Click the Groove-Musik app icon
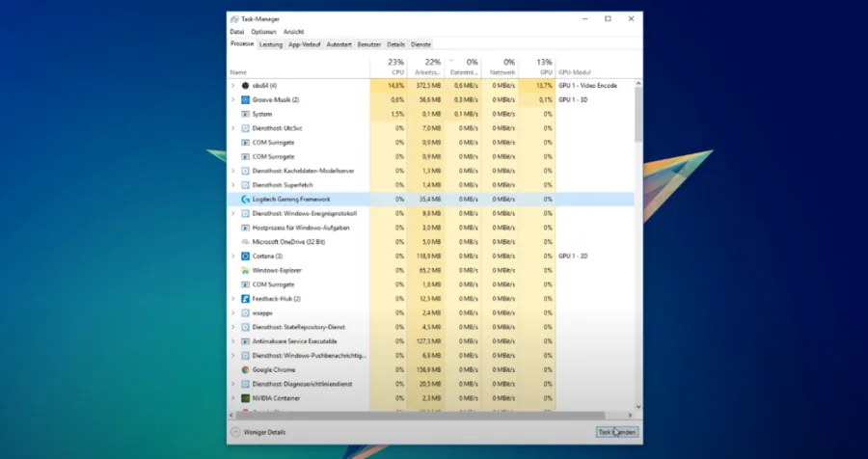Image resolution: width=868 pixels, height=459 pixels. (245, 100)
